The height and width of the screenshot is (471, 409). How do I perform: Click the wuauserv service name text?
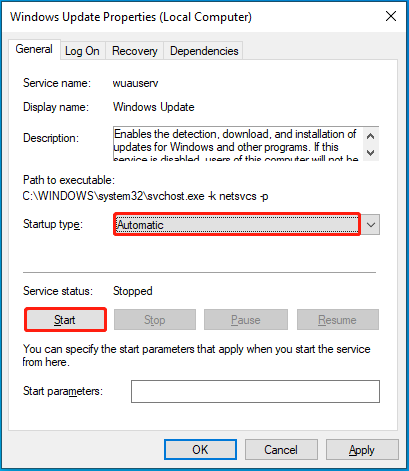(x=135, y=83)
